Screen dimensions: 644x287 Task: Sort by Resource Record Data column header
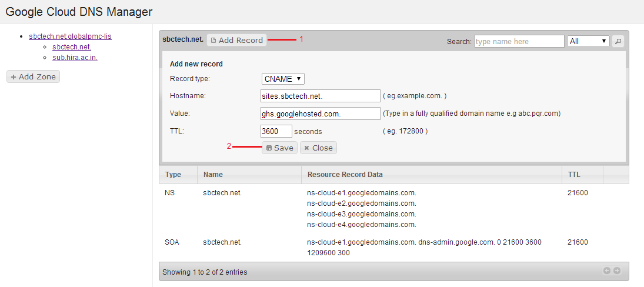[432, 175]
